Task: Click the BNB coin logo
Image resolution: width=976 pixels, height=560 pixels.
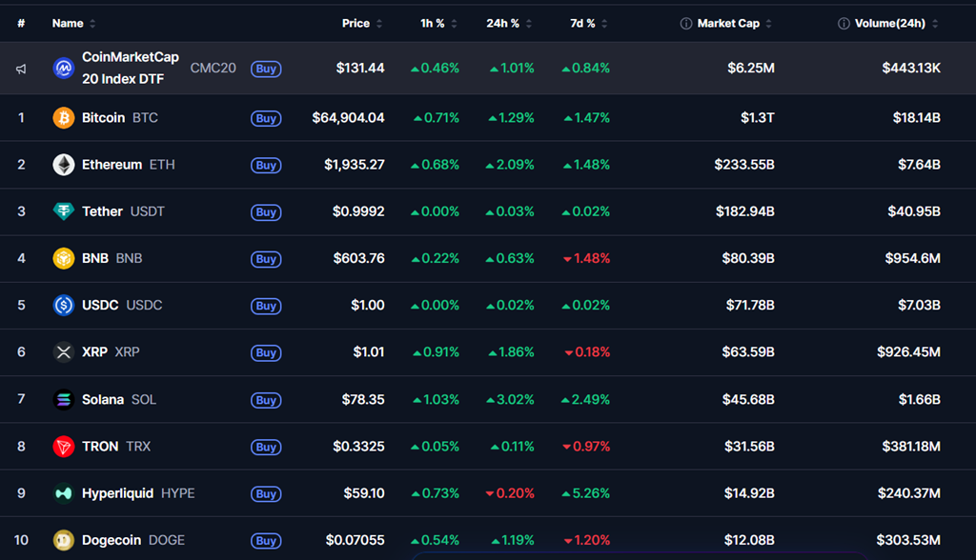Action: [x=64, y=258]
